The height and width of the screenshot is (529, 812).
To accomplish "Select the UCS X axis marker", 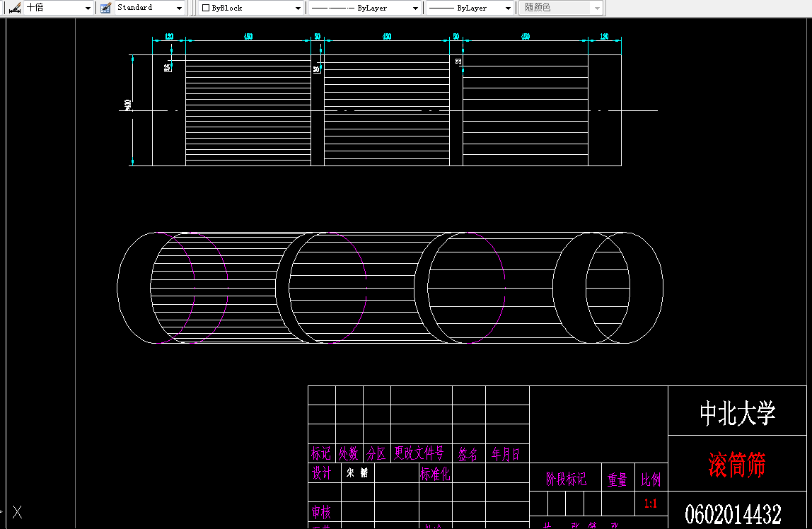I will [x=17, y=512].
